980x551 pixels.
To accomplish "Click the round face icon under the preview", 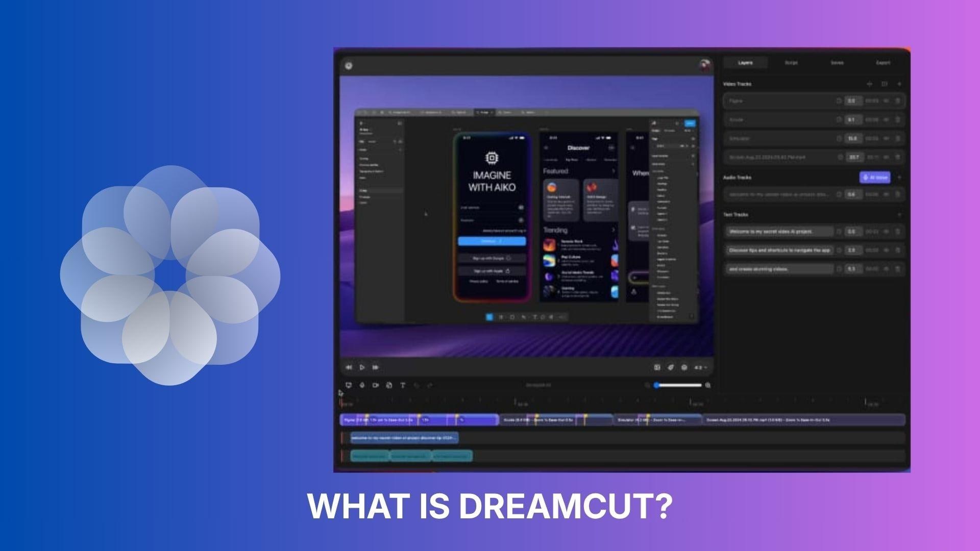I will pos(684,367).
